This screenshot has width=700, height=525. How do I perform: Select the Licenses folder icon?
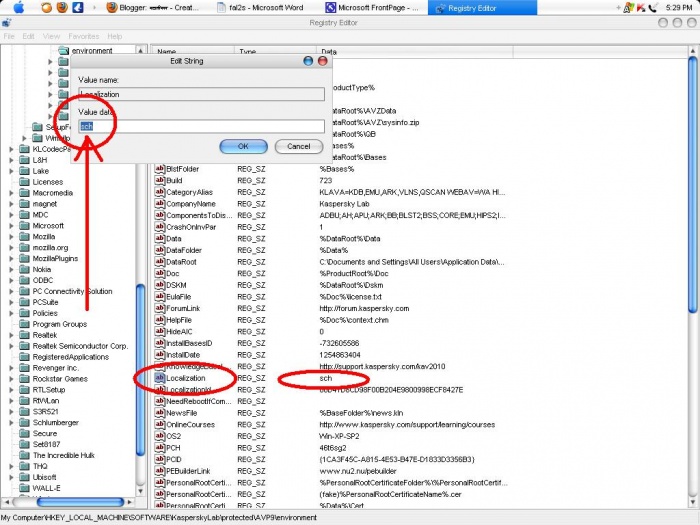[25, 182]
